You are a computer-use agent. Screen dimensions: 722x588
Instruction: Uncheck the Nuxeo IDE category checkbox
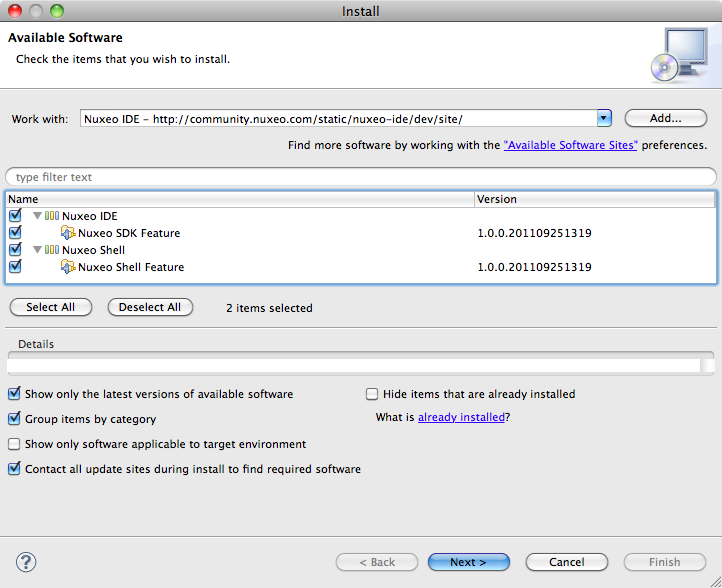click(15, 215)
